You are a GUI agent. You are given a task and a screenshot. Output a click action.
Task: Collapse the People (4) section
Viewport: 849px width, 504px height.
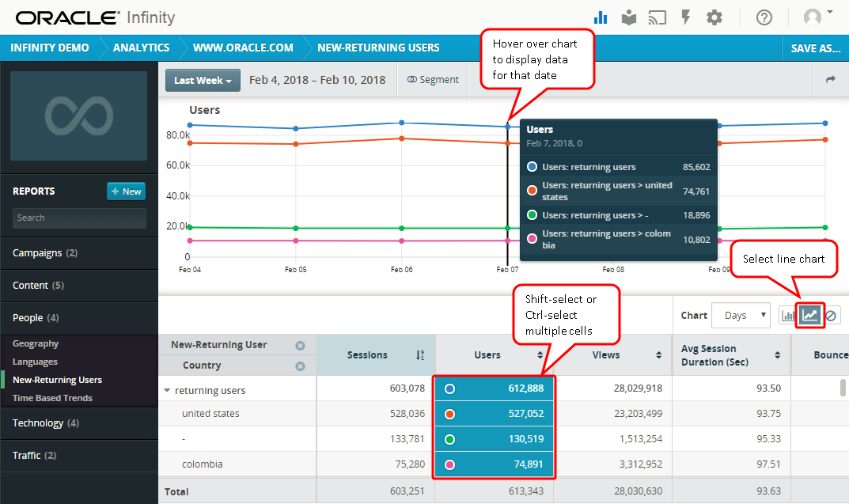(79, 318)
